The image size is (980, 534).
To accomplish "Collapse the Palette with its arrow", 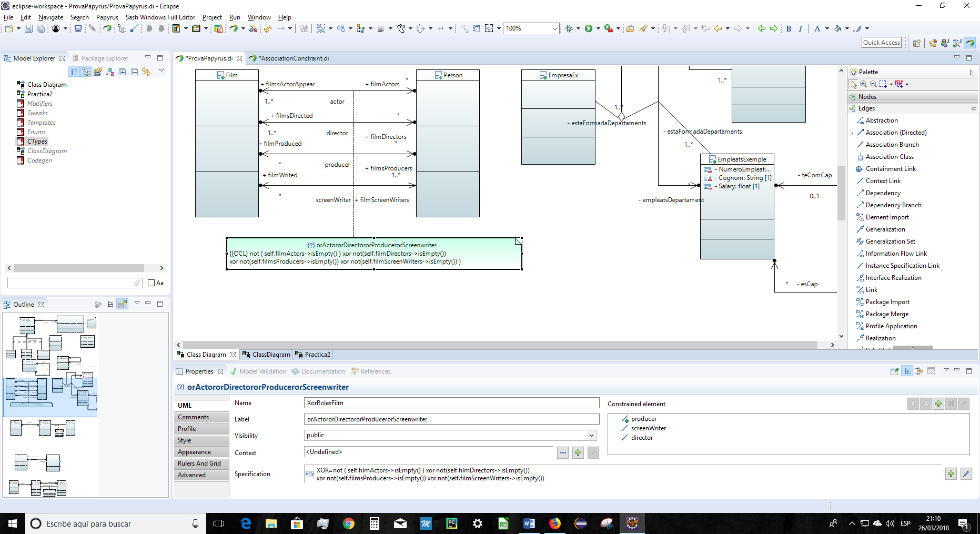I will pyautogui.click(x=971, y=72).
